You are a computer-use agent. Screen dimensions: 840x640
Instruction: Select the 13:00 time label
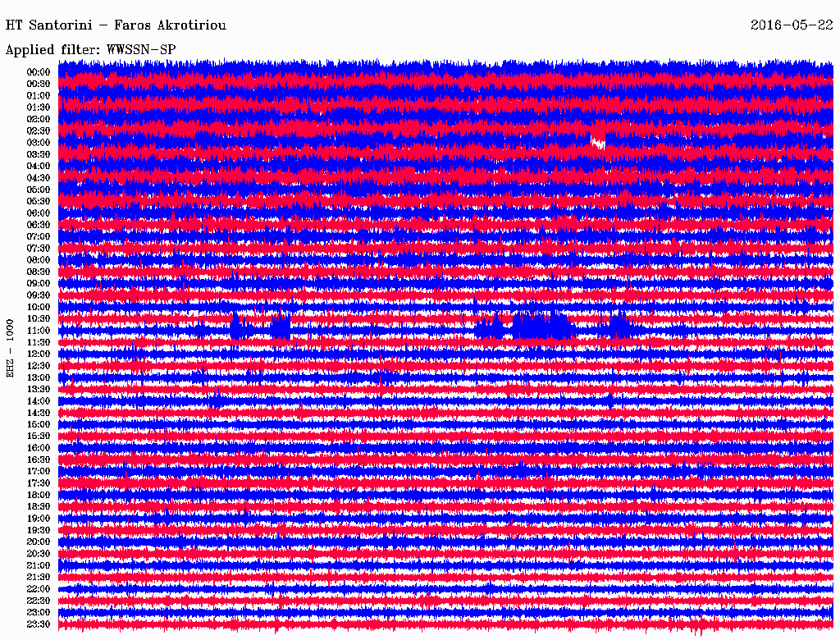[x=39, y=377]
